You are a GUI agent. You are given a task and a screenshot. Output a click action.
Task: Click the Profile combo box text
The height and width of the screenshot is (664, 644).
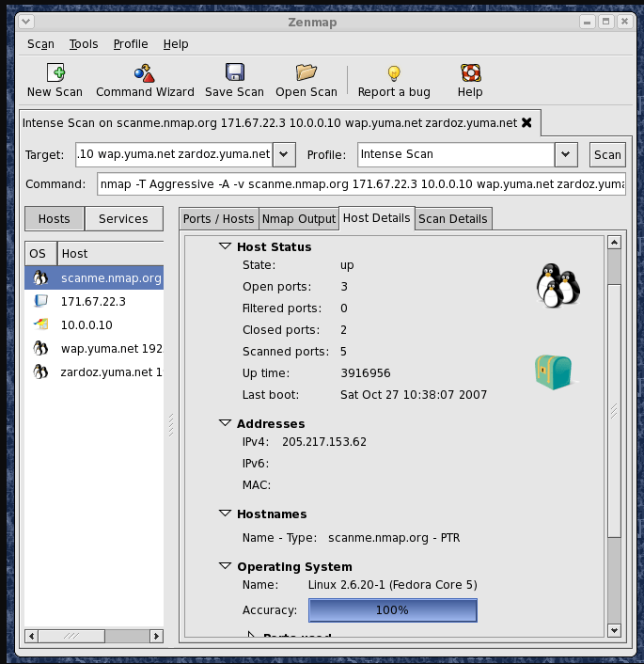456,154
